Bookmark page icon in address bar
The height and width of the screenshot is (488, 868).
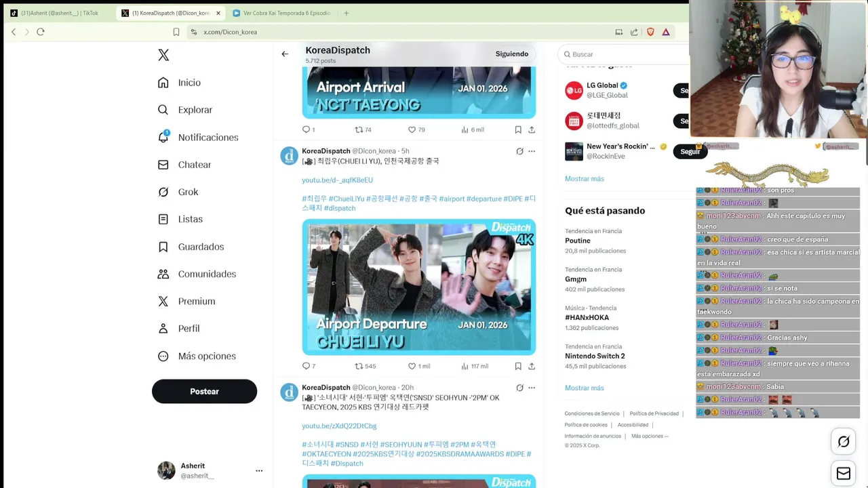(x=176, y=32)
